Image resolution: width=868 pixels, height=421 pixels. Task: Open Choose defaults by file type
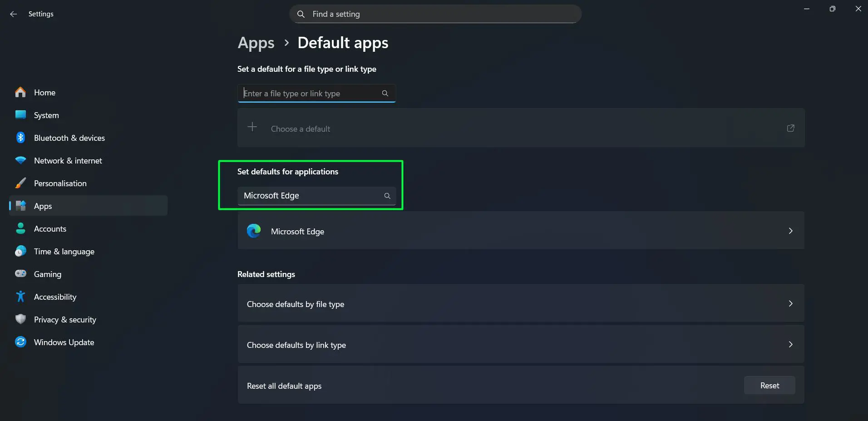(521, 304)
